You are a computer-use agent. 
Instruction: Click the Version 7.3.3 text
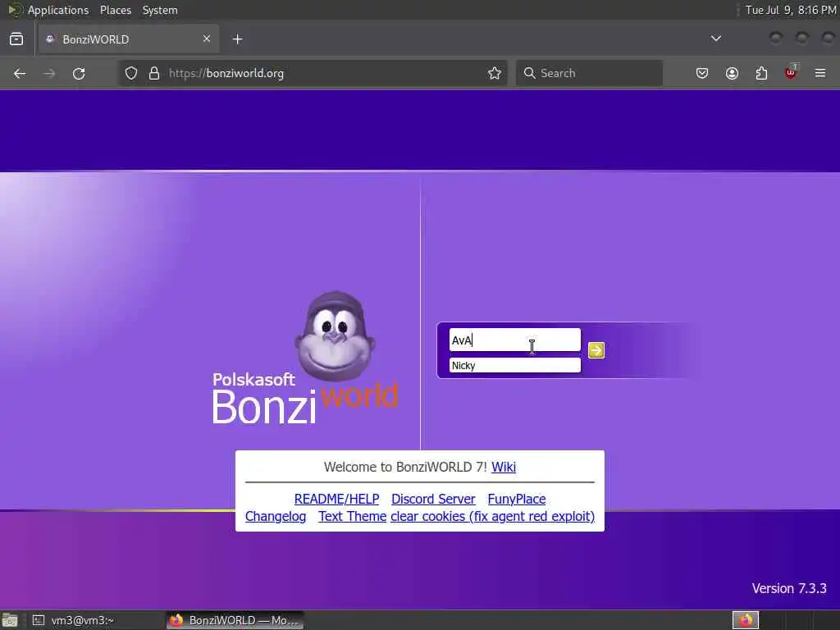point(789,588)
